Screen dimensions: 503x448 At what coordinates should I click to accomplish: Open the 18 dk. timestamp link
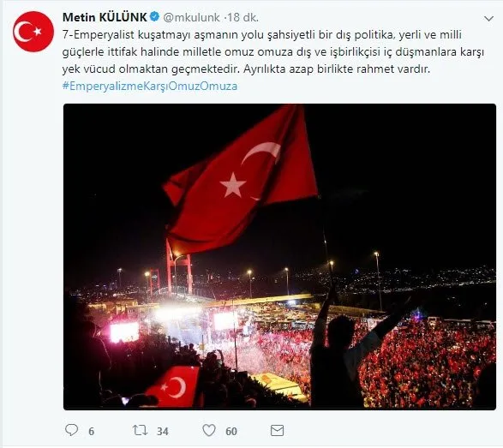coord(243,17)
